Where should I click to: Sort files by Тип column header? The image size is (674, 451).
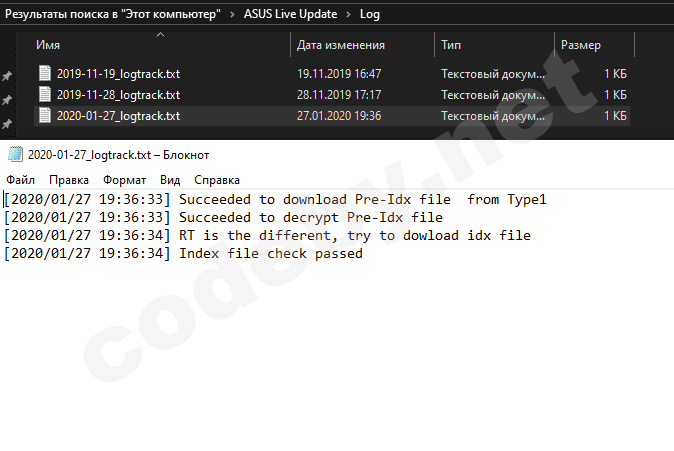click(450, 45)
